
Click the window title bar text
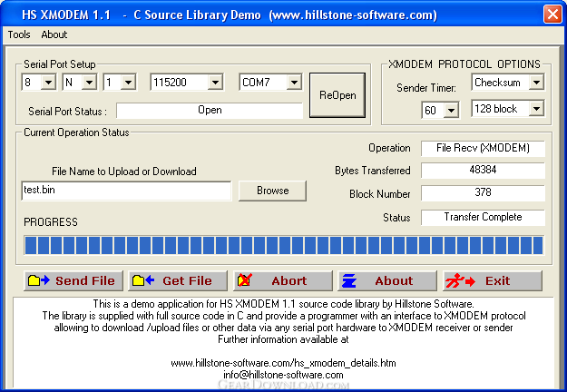pos(230,15)
